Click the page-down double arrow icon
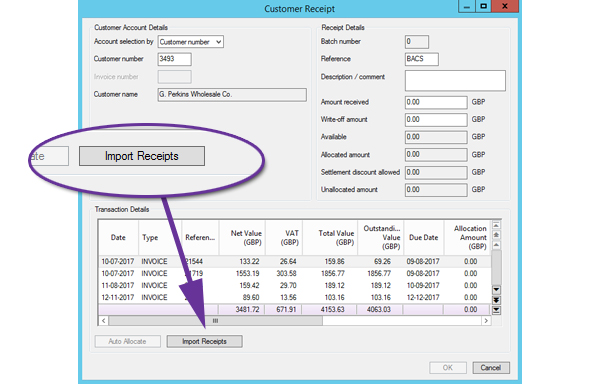 coord(496,300)
